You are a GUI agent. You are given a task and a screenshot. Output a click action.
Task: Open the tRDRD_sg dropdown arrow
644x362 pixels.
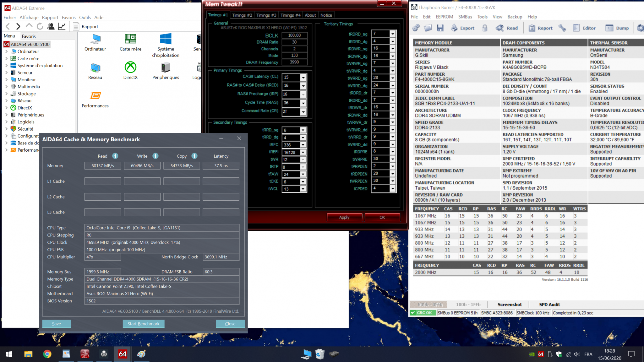point(392,34)
